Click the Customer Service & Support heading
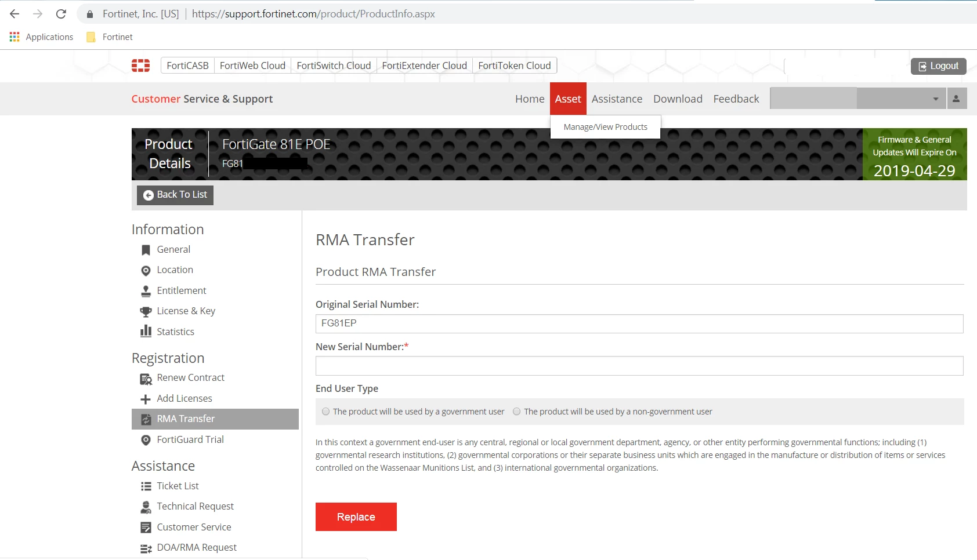The height and width of the screenshot is (560, 977). coord(202,99)
